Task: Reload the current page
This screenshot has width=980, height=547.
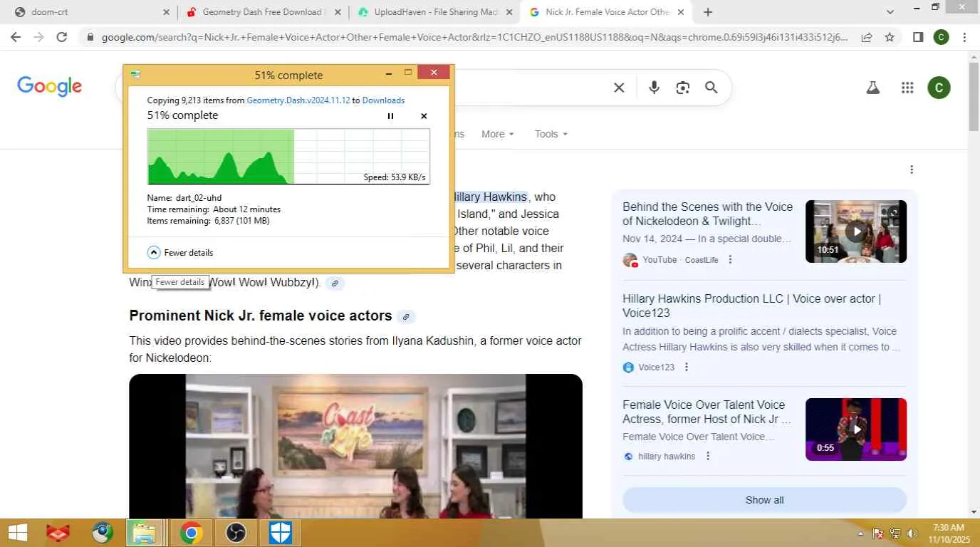Action: (x=62, y=37)
